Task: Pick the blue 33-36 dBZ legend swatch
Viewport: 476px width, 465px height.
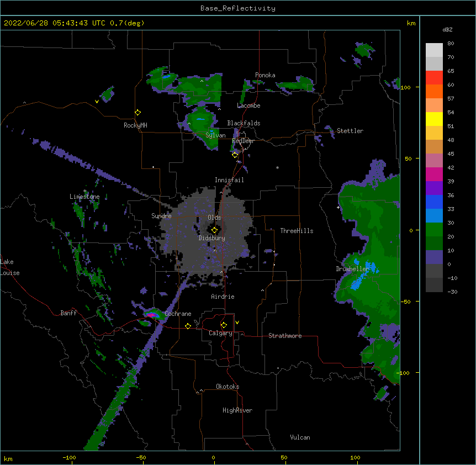Action: [434, 202]
